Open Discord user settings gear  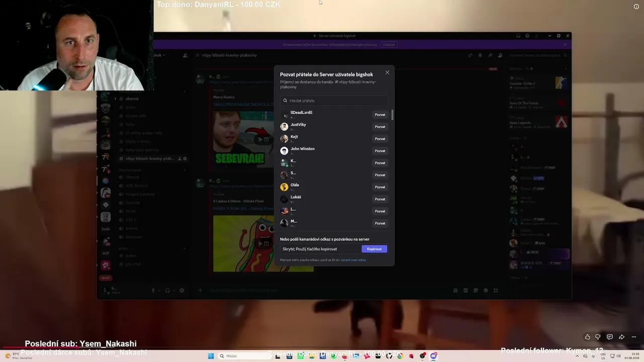click(182, 290)
